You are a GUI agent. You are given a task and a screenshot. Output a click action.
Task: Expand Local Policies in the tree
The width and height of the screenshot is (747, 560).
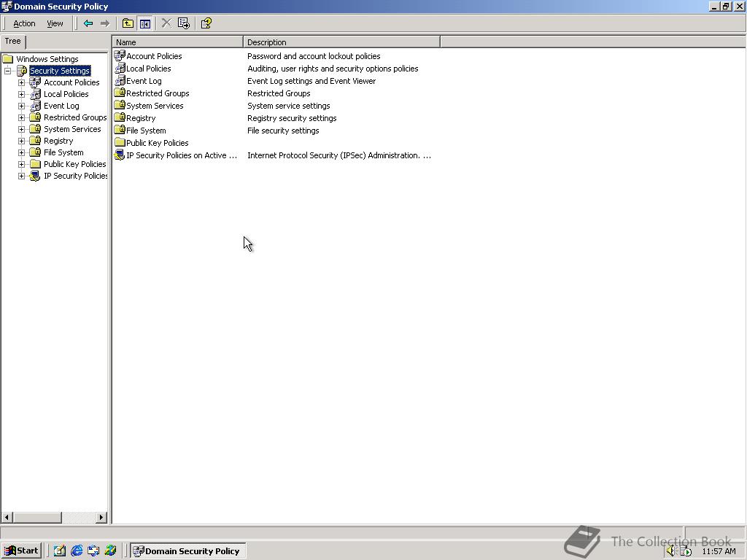pos(21,94)
